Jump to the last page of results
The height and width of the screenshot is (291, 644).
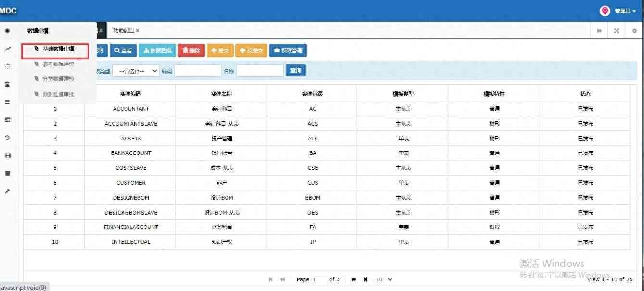366,279
